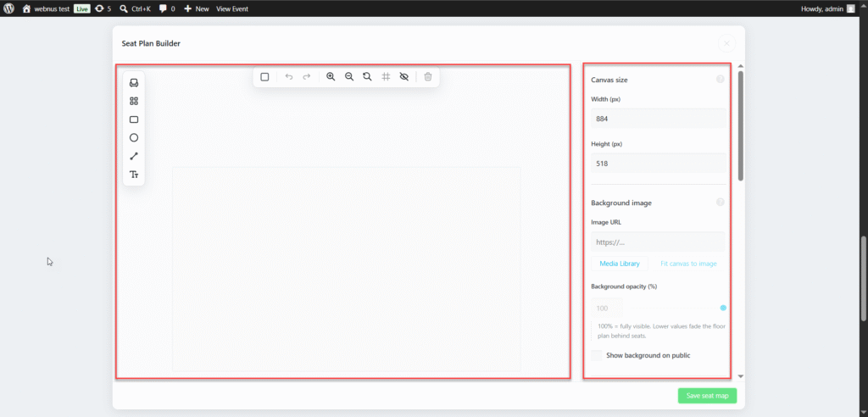Undo the last canvas action
This screenshot has height=417, width=868.
point(288,77)
